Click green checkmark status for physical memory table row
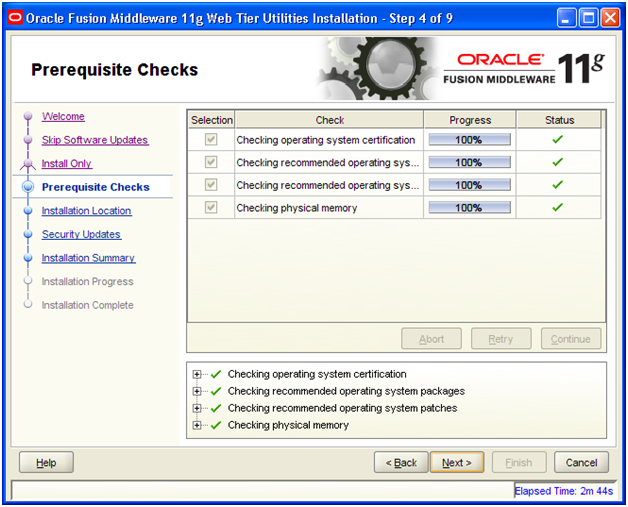Image resolution: width=628 pixels, height=507 pixels. pyautogui.click(x=558, y=207)
